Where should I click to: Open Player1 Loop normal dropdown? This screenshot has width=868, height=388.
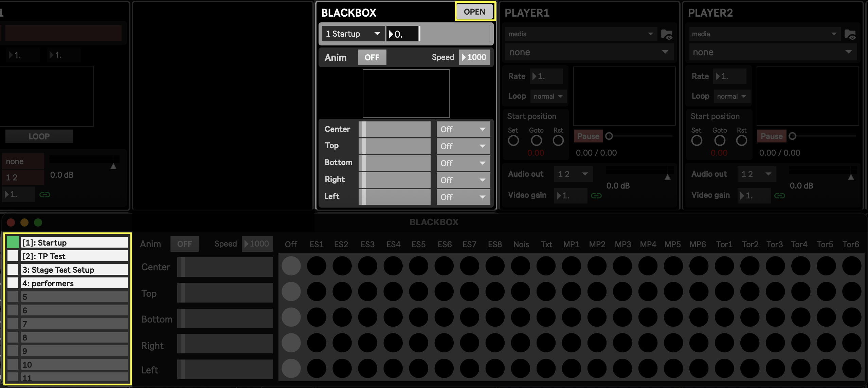point(548,96)
